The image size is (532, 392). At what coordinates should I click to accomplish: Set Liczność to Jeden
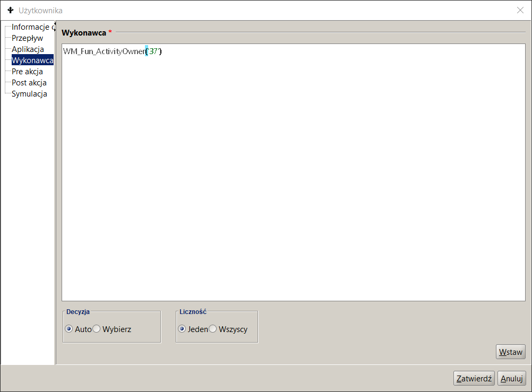tap(182, 329)
